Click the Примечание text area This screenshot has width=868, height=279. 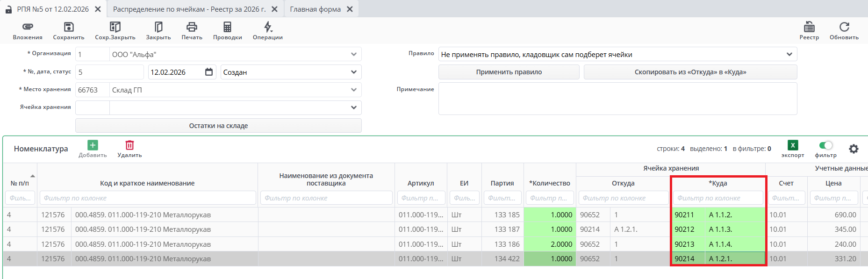pos(617,99)
